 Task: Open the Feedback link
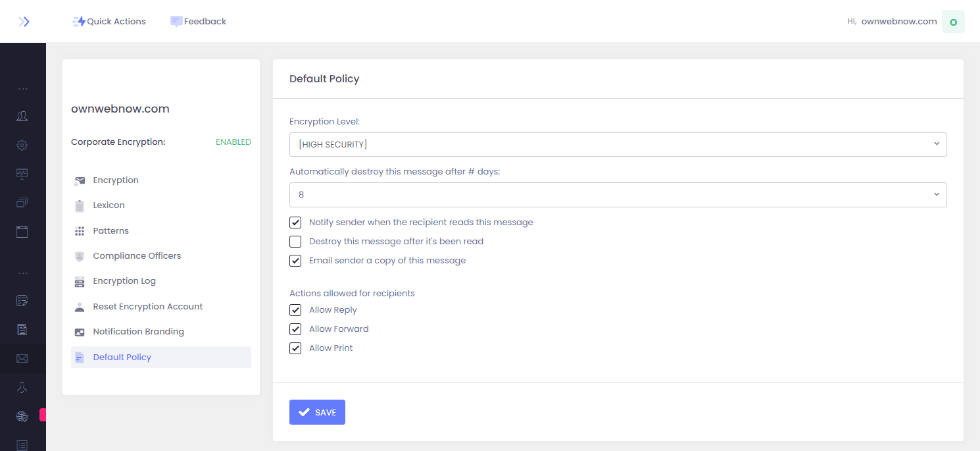coord(198,22)
